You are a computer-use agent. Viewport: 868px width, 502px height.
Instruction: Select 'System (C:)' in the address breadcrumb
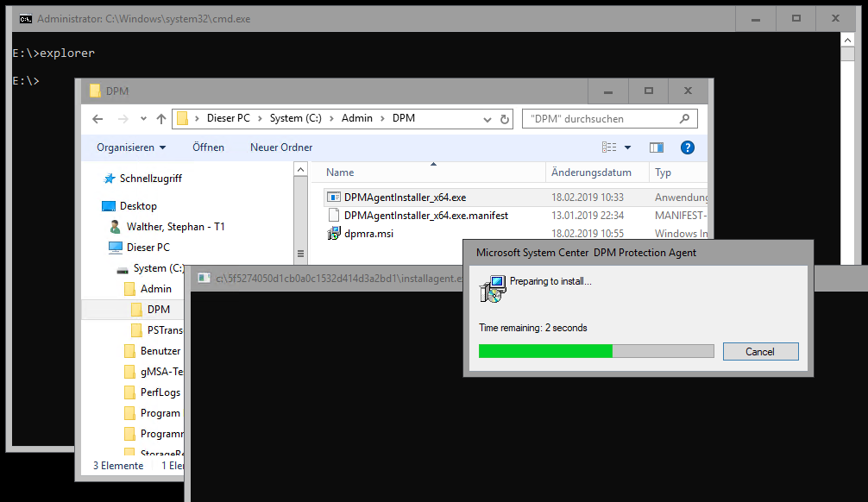click(x=296, y=118)
